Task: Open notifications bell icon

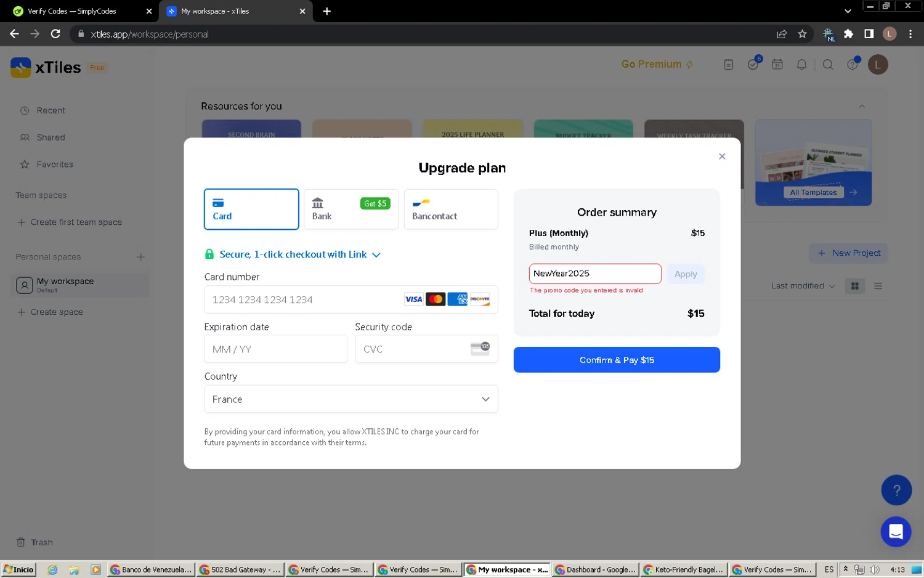Action: click(x=801, y=65)
